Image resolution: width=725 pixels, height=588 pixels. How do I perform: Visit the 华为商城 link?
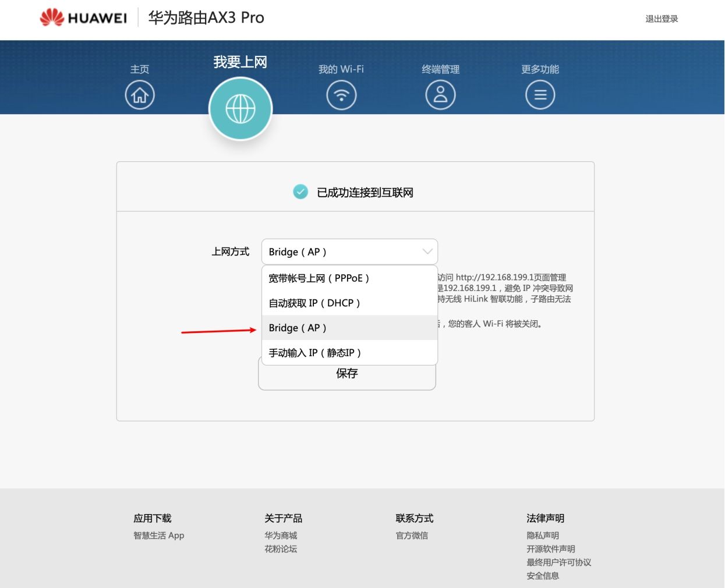281,536
